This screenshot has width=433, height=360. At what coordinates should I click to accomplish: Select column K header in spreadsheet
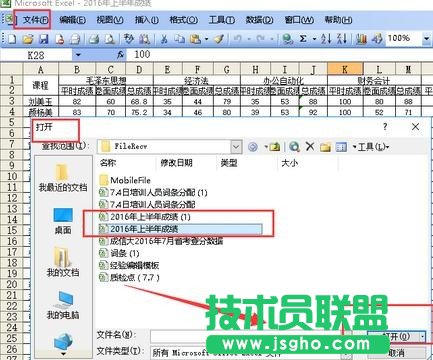point(345,69)
